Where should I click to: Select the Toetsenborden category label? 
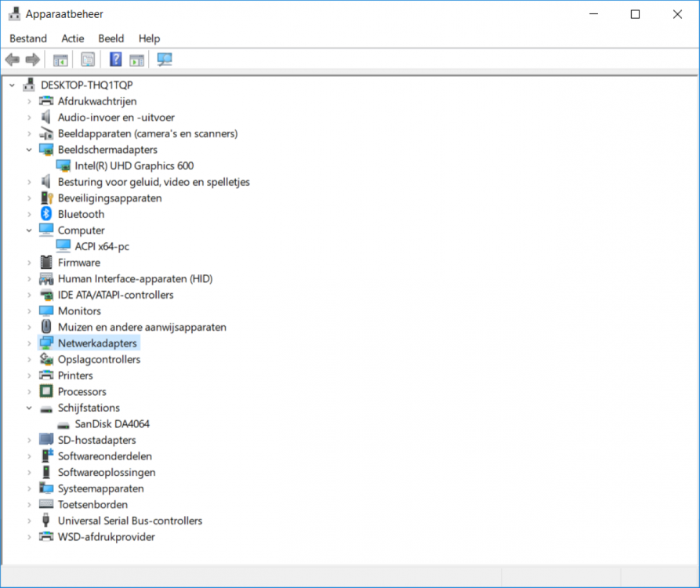coord(92,505)
